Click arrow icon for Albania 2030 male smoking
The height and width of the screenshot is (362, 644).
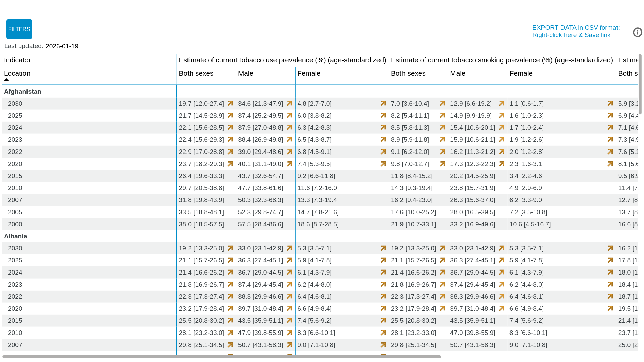click(x=501, y=248)
